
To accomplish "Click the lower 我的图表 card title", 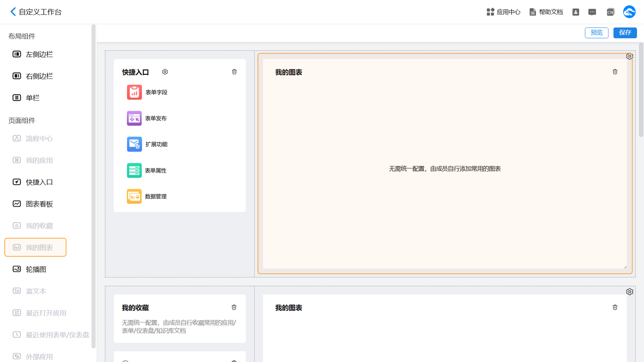I will point(288,308).
